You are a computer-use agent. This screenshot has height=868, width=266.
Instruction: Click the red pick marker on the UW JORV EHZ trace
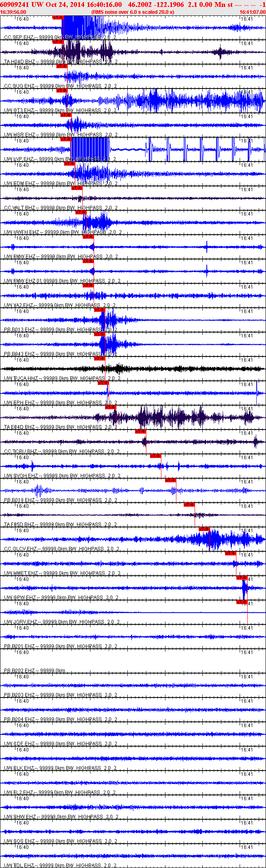pos(242,602)
